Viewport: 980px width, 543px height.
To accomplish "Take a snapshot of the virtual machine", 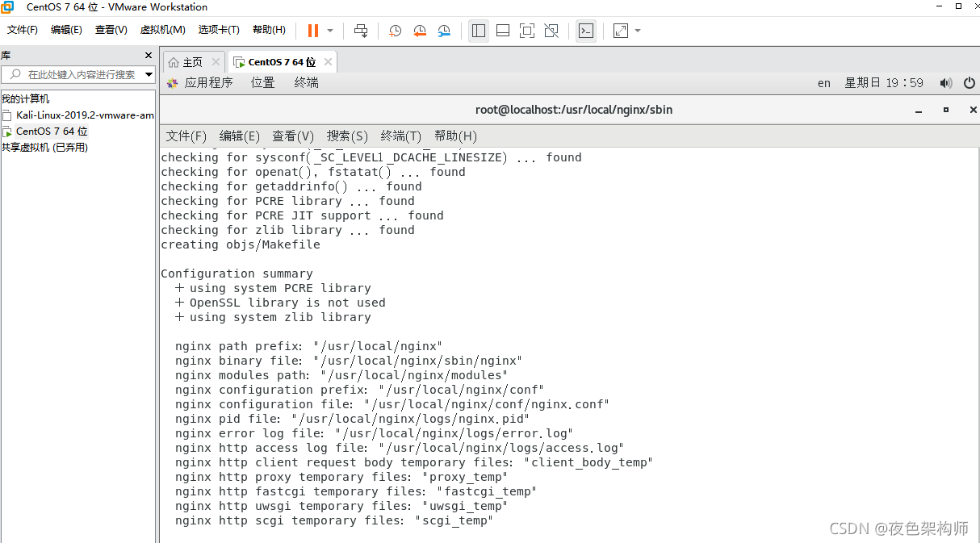I will tap(395, 31).
